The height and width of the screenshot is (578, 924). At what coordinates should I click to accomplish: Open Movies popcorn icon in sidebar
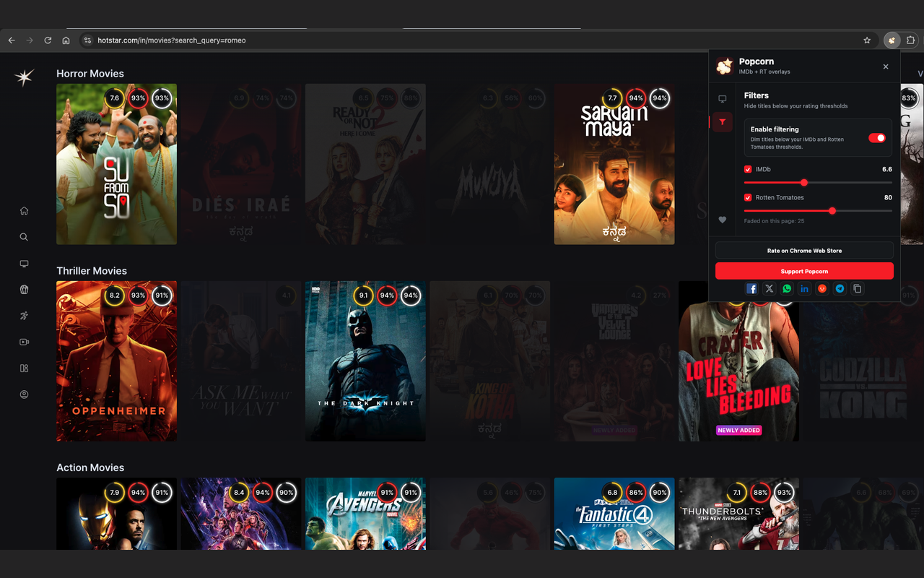click(x=24, y=290)
